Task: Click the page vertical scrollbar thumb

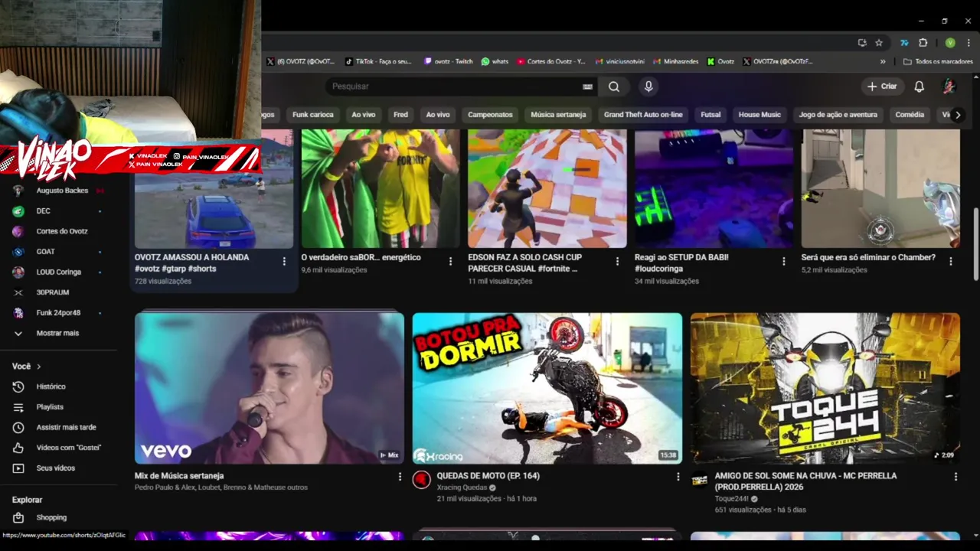Action: coord(975,243)
